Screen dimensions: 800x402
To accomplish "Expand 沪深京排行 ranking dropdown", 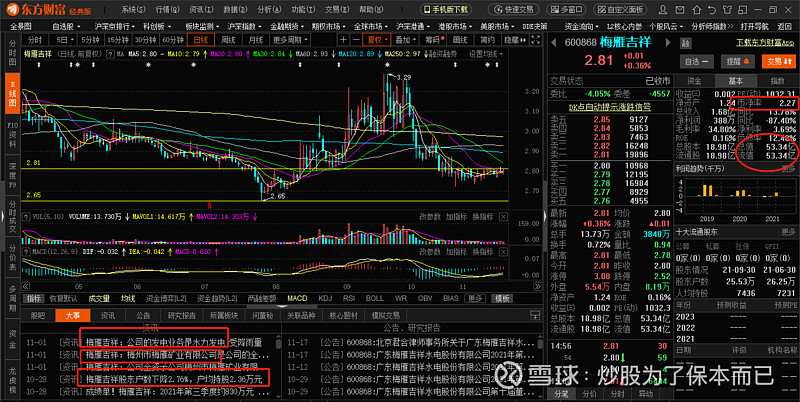I will click(x=115, y=27).
